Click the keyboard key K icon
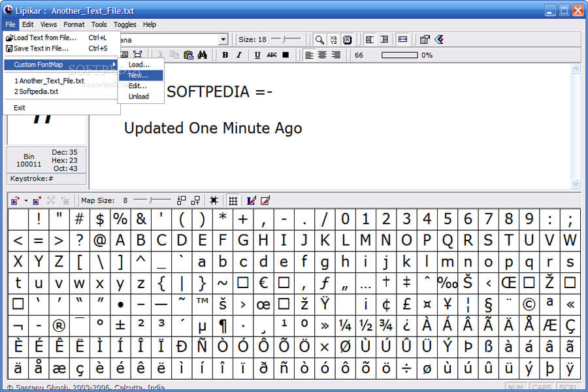Viewport: 588px width, 392px height. (348, 39)
